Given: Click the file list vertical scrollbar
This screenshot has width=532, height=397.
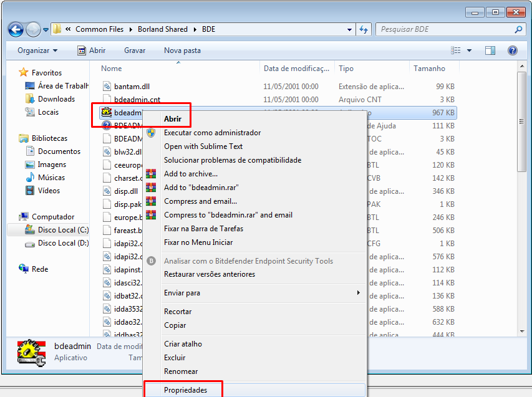Looking at the screenshot, I should coord(522,198).
